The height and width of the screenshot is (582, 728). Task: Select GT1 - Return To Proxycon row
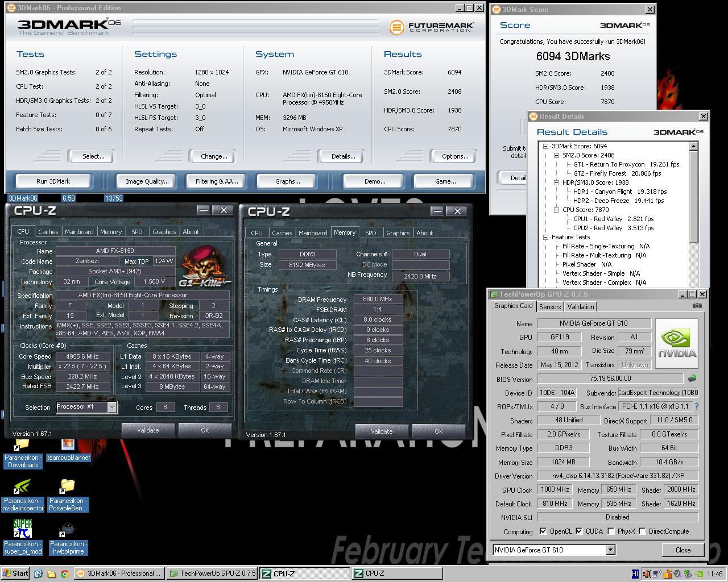(x=626, y=164)
